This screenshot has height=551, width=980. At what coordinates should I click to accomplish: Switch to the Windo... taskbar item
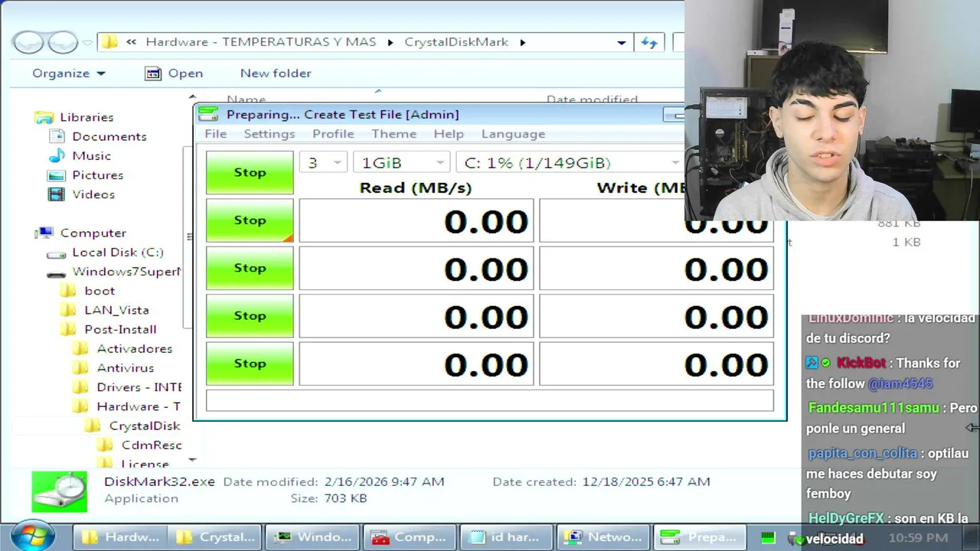tap(313, 537)
